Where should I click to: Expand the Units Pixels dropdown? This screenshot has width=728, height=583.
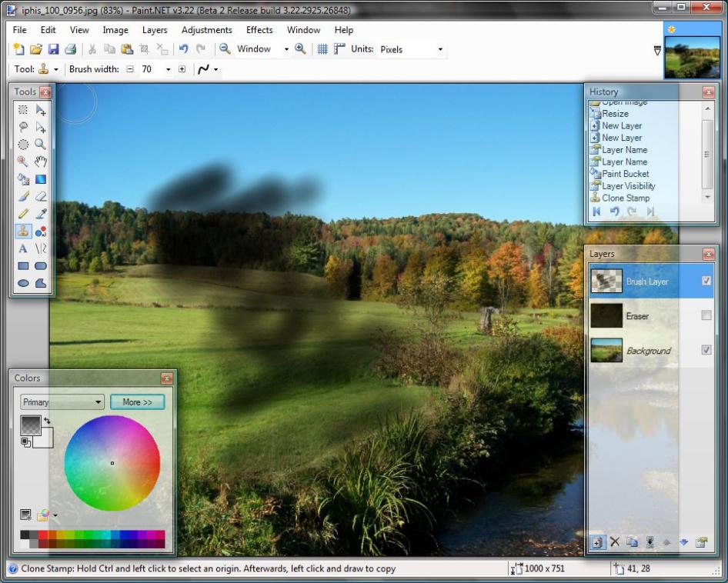click(440, 49)
